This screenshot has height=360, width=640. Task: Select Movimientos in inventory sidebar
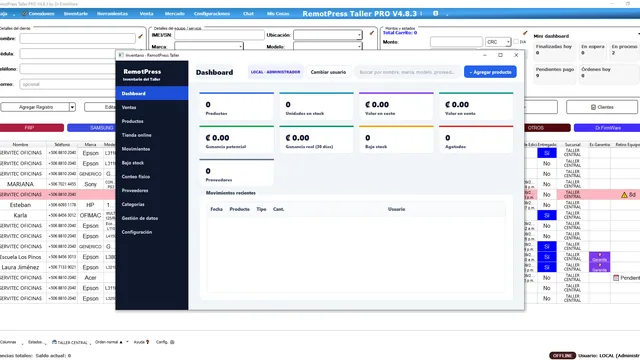pos(152,149)
